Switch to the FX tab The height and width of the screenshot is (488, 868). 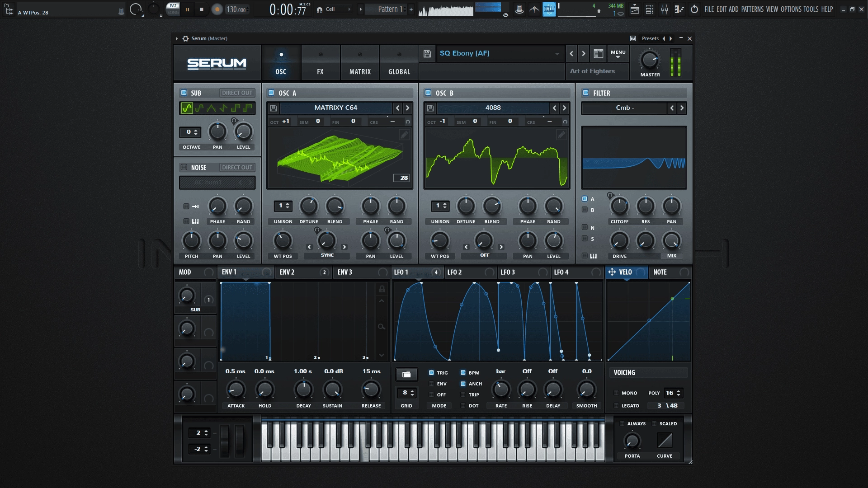(x=320, y=63)
